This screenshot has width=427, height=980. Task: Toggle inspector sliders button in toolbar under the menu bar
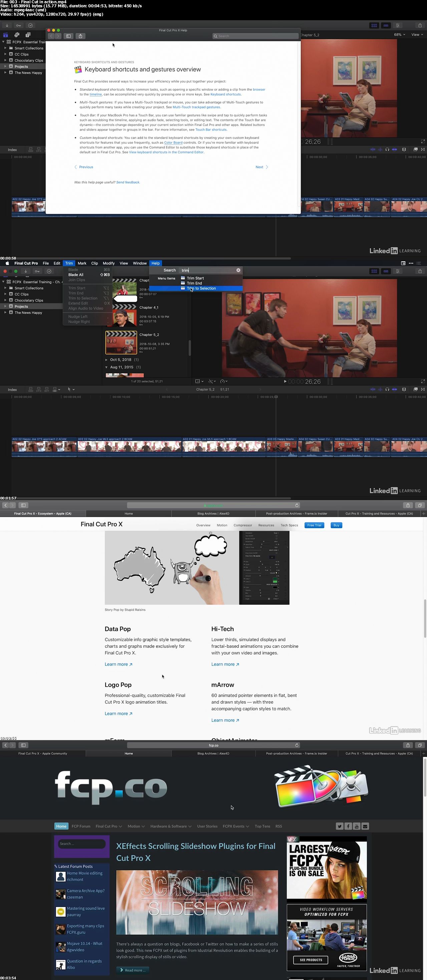[x=398, y=271]
